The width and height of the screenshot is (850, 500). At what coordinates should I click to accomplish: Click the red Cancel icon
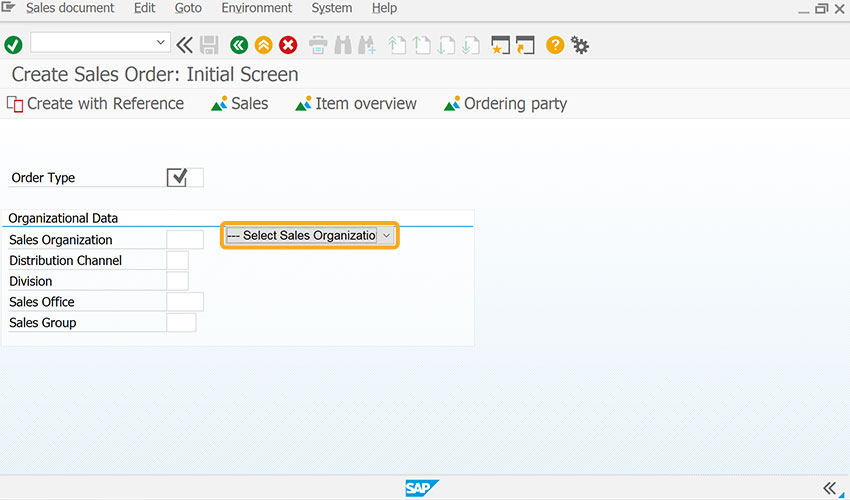(288, 45)
